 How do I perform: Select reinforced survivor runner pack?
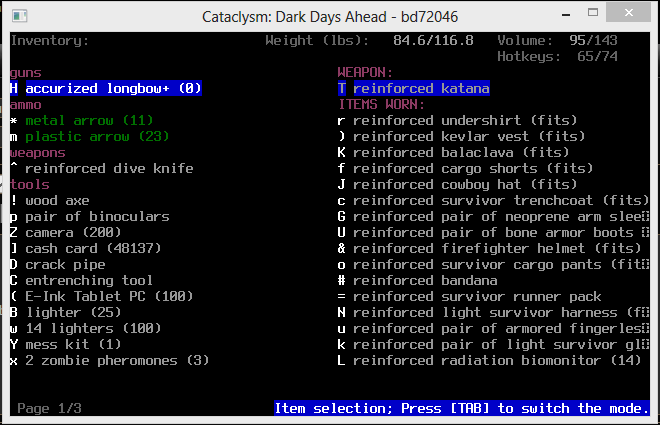(x=469, y=297)
